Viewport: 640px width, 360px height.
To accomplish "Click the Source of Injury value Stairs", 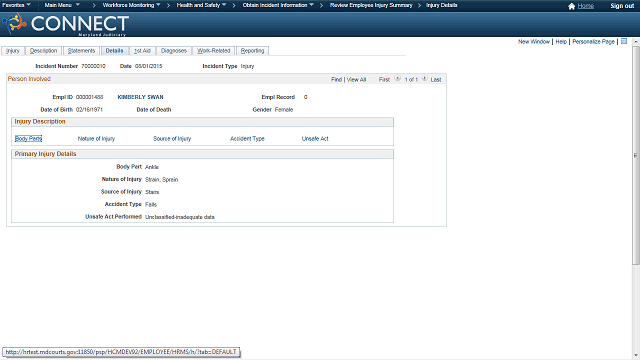I will pos(152,192).
